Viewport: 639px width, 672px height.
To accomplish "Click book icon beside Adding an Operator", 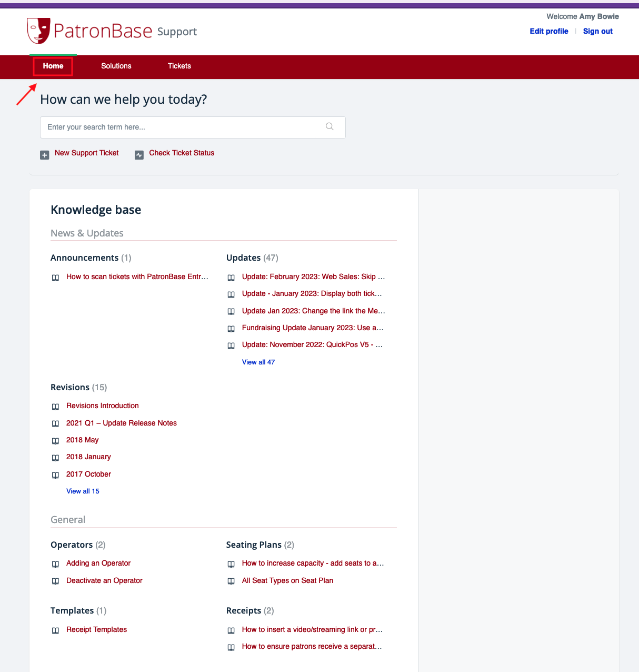I will click(55, 565).
